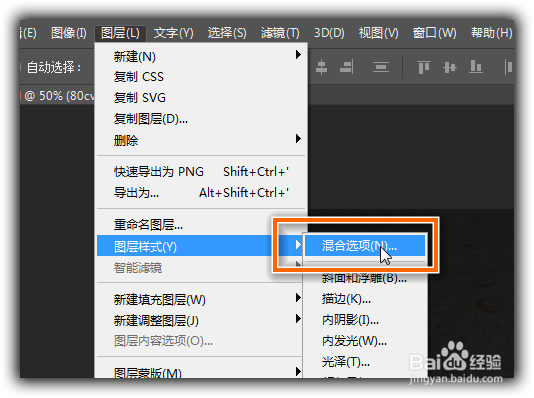
Task: Open the 选择(S) menu
Action: (227, 33)
